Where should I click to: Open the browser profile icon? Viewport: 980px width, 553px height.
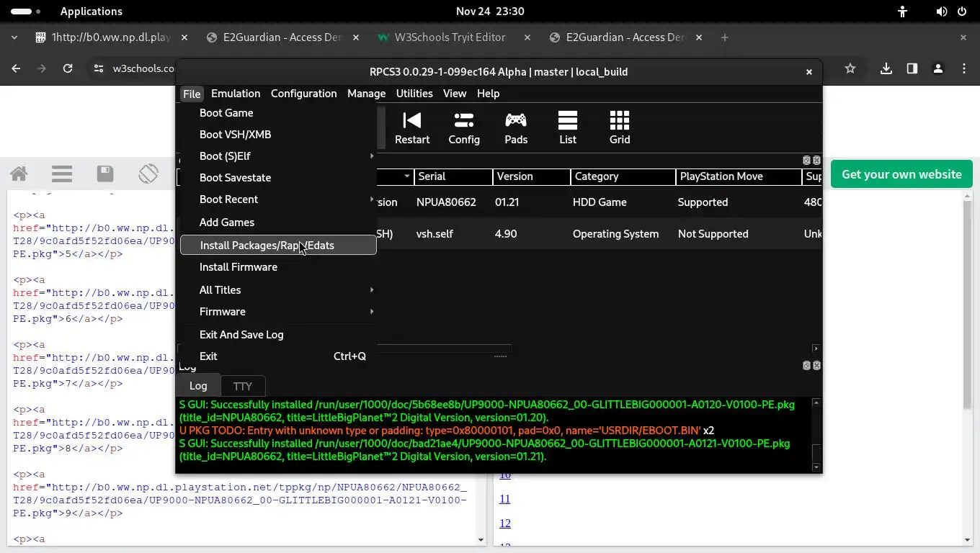(938, 68)
